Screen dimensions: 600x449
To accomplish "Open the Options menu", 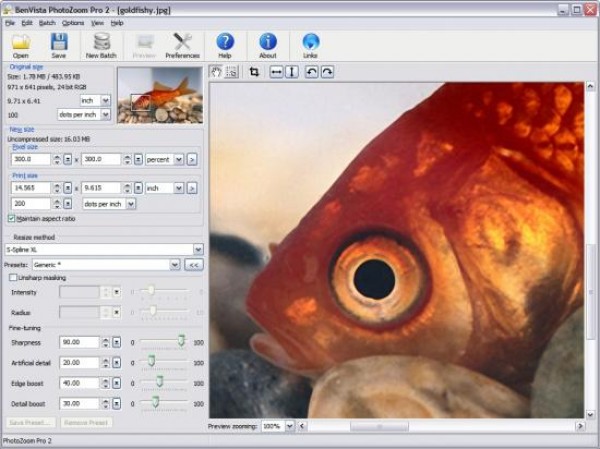I will click(x=73, y=22).
